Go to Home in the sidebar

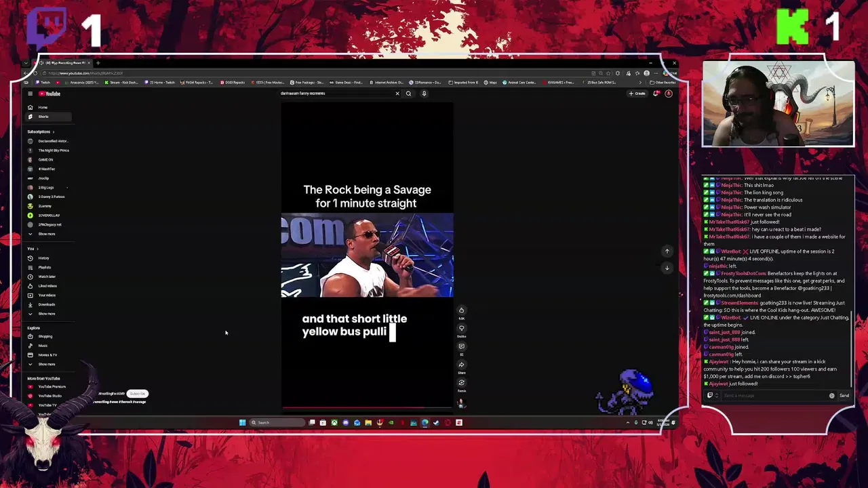coord(47,107)
